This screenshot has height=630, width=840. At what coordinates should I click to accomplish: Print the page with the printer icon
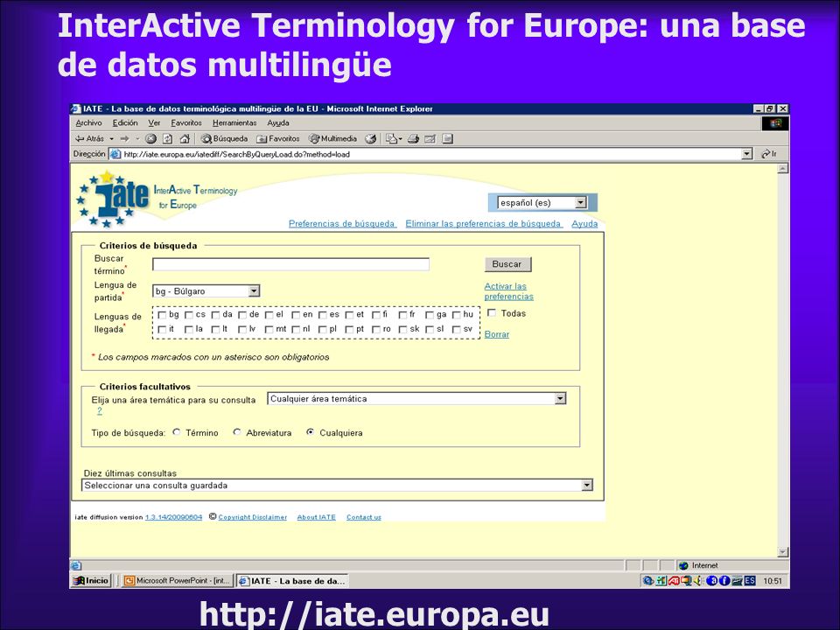[x=412, y=139]
